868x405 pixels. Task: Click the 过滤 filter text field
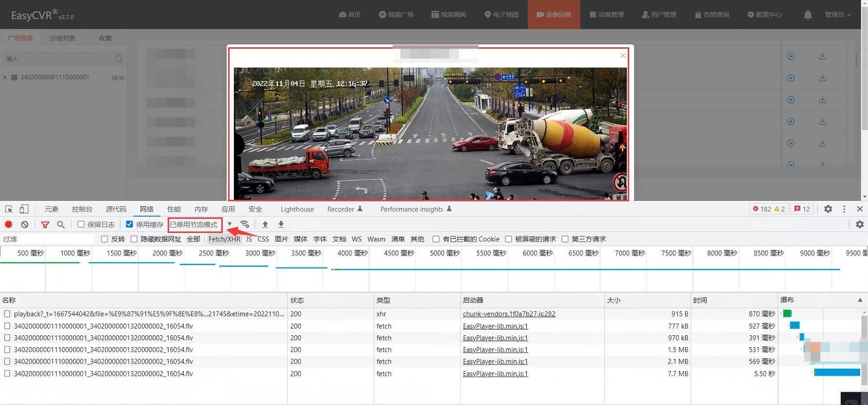[48, 239]
